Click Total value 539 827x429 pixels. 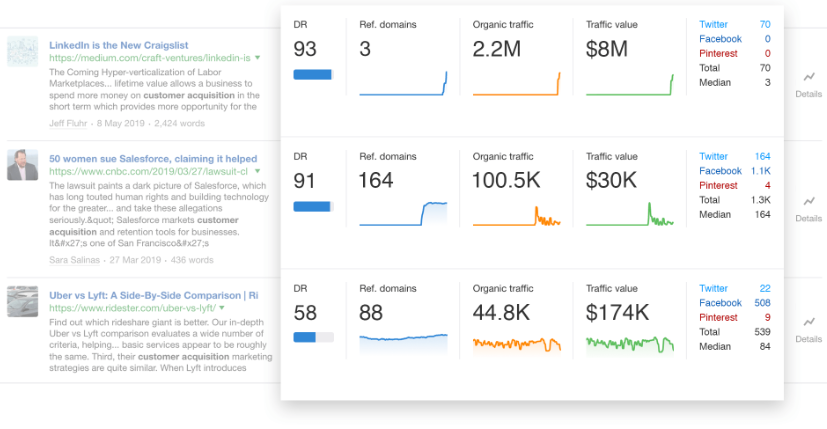[762, 332]
